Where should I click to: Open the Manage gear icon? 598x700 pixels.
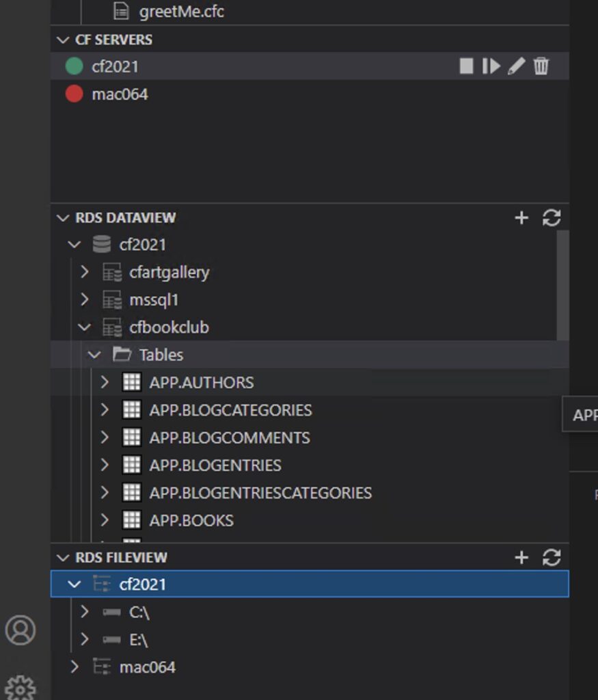(21, 688)
